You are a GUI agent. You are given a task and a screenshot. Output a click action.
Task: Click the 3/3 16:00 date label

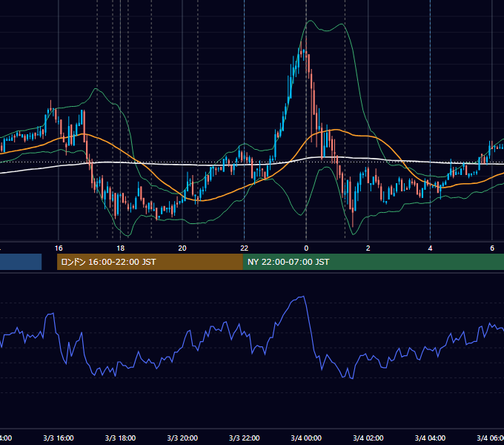[x=59, y=438]
